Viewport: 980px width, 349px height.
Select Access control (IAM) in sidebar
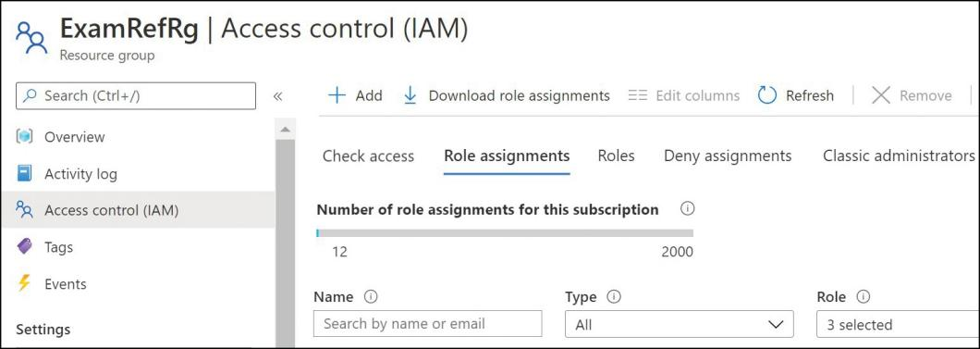coord(138,209)
